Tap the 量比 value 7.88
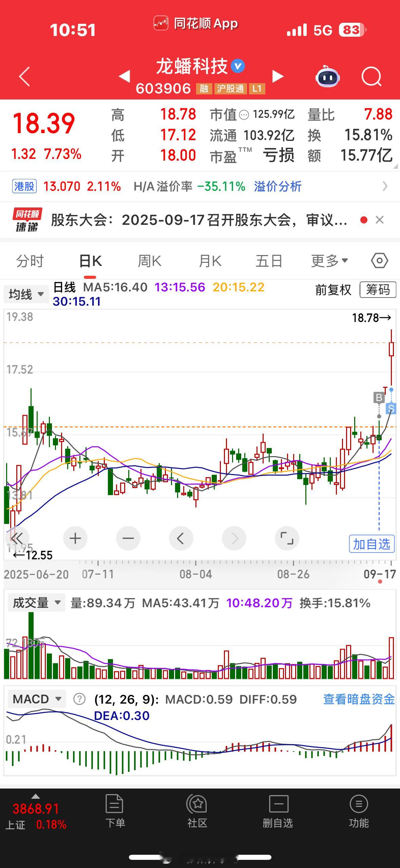Image resolution: width=400 pixels, height=868 pixels. [x=378, y=114]
